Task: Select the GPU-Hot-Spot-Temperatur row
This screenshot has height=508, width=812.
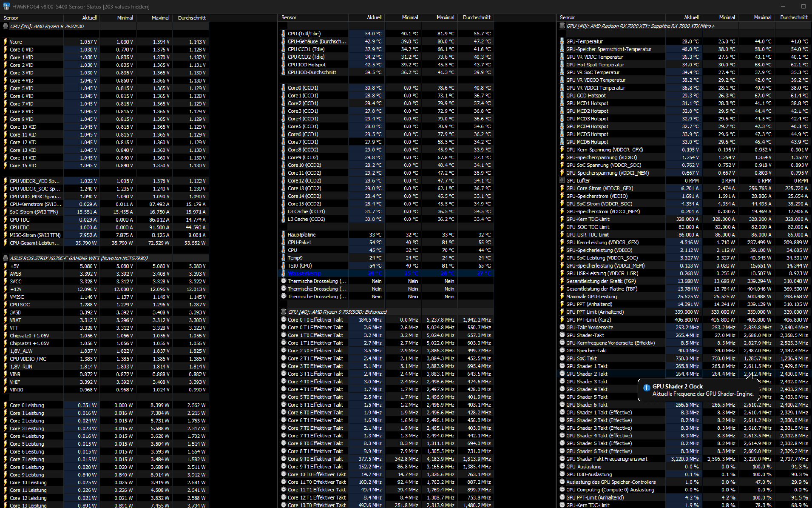Action: (685, 65)
